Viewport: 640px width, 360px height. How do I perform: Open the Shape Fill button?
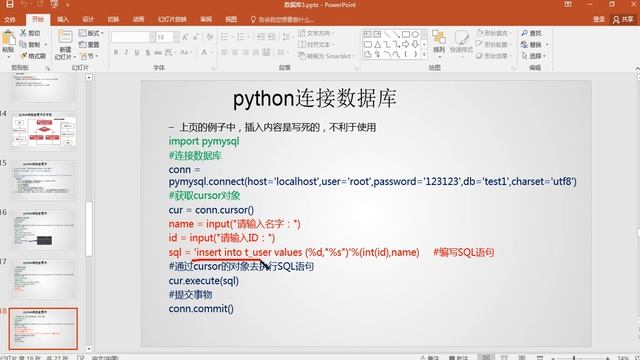(493, 33)
